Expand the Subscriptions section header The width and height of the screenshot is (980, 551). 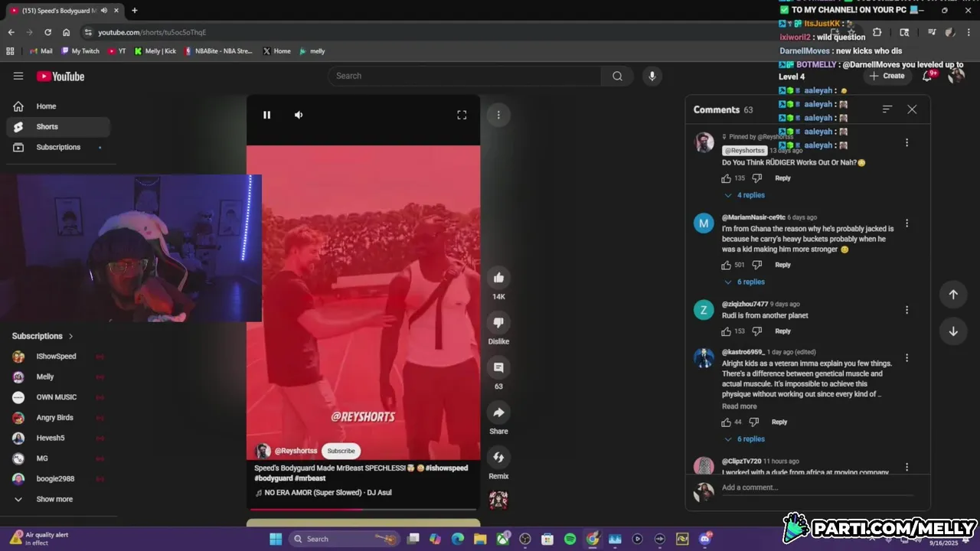(43, 336)
